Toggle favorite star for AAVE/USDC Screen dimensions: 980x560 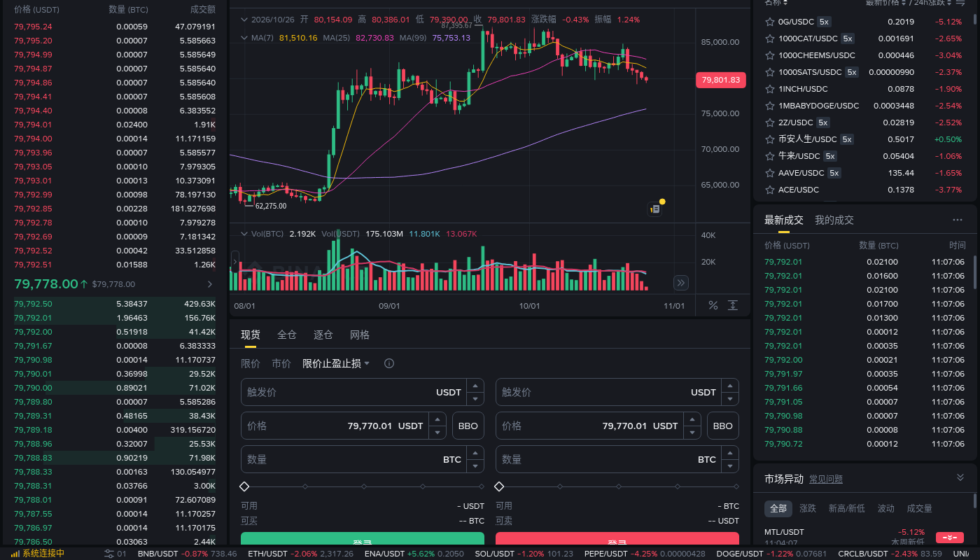point(769,173)
